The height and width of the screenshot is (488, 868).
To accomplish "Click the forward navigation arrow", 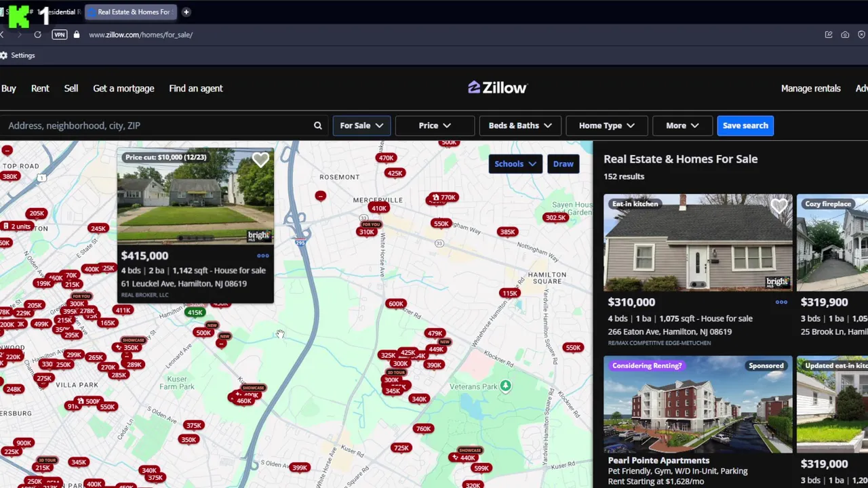I will (18, 35).
